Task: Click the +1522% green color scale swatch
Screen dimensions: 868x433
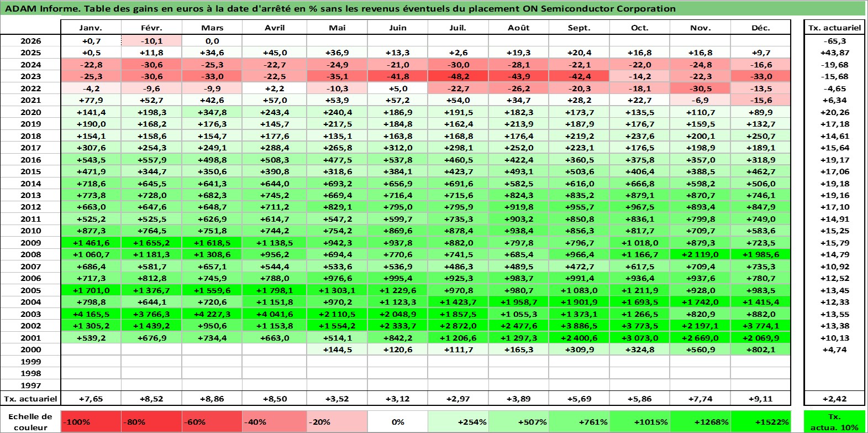Action: coord(760,421)
